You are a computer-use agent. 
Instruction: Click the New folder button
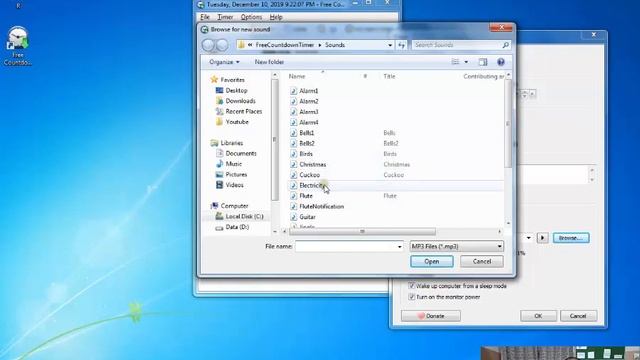pyautogui.click(x=269, y=62)
